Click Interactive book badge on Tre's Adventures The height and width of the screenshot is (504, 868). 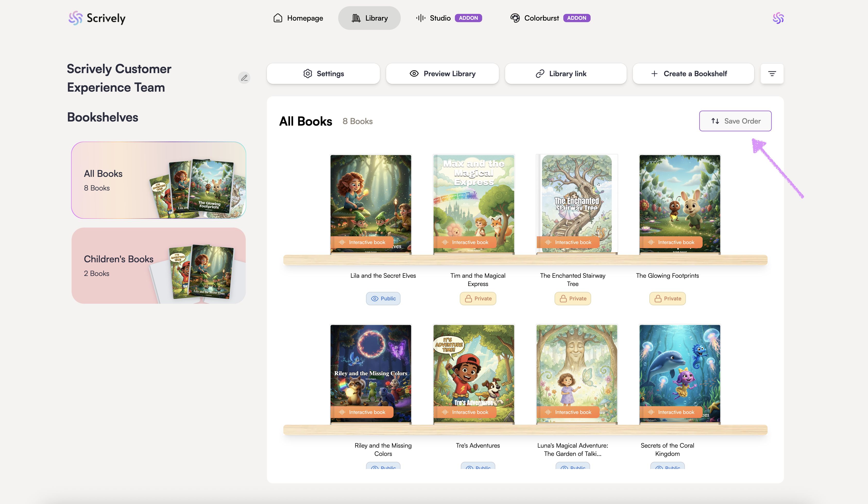(x=465, y=412)
